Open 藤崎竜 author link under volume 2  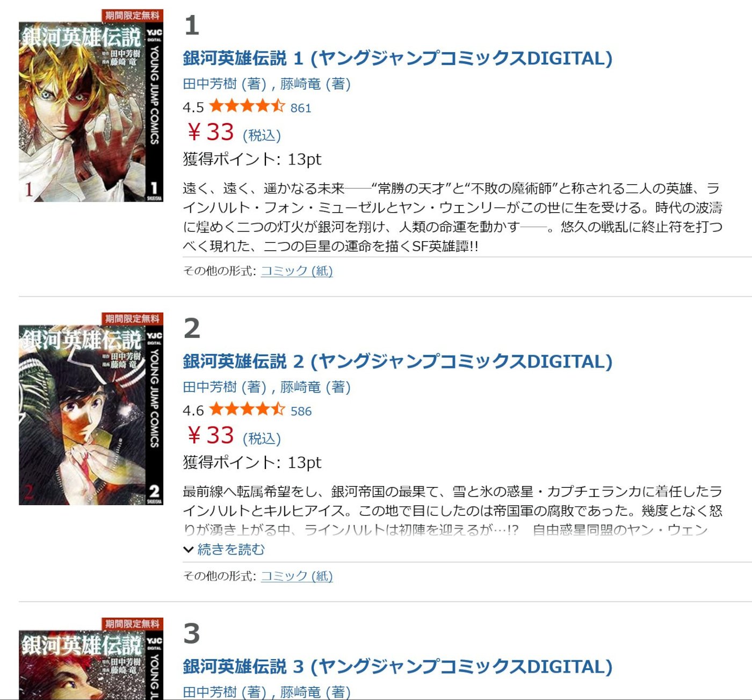click(x=300, y=387)
